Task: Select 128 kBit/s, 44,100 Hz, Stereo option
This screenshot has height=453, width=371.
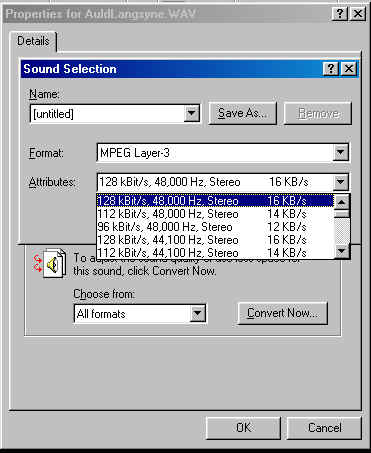Action: [x=215, y=240]
